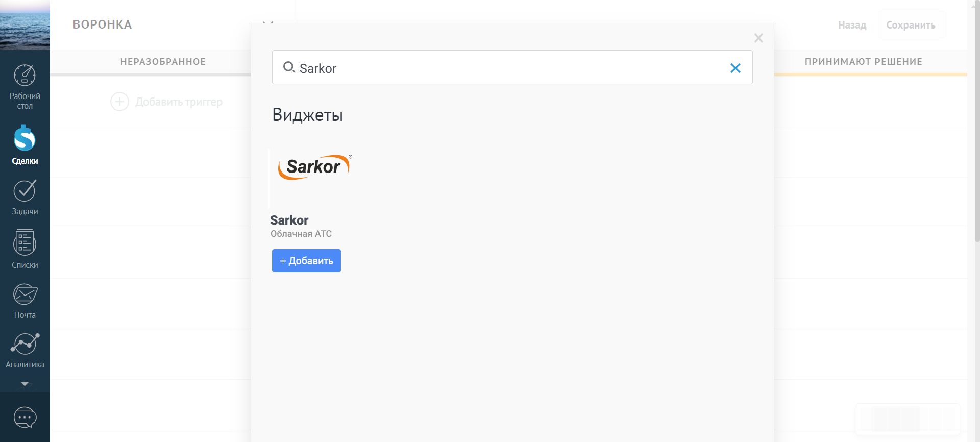Open the Sarkor widget logo thumbnail
Screen dimensions: 980x442
click(314, 167)
